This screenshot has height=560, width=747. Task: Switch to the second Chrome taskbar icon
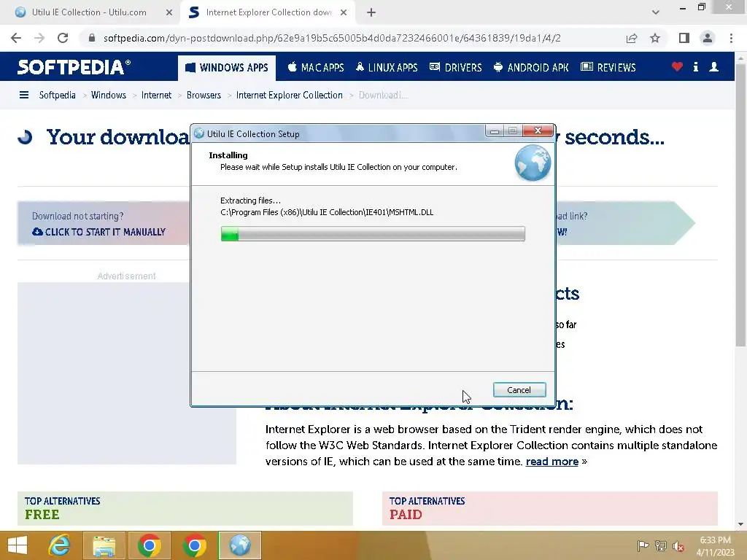click(x=194, y=545)
